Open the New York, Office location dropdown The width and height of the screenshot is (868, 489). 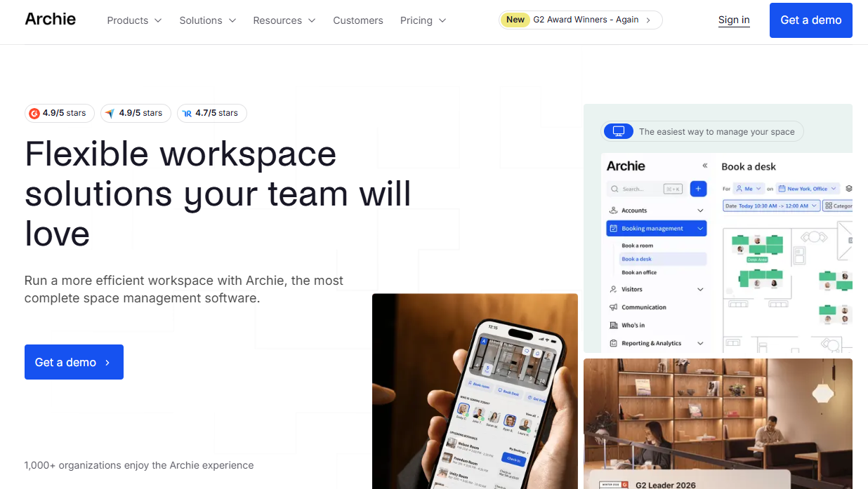click(x=808, y=189)
